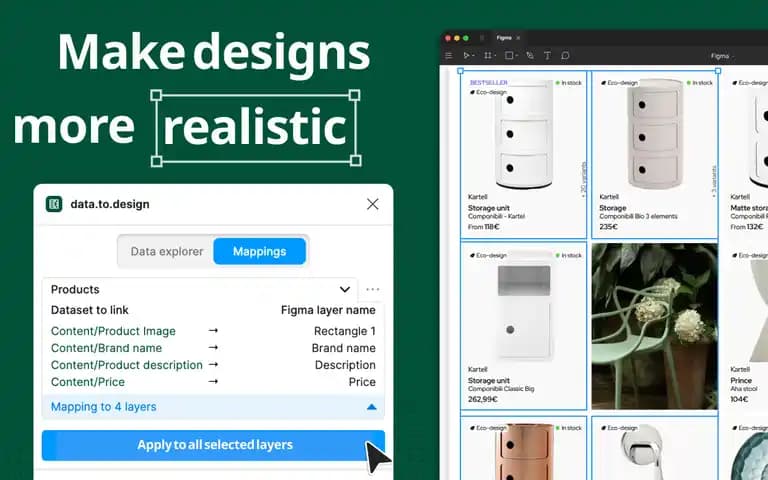Select Content/Product Image mapping

coord(113,331)
